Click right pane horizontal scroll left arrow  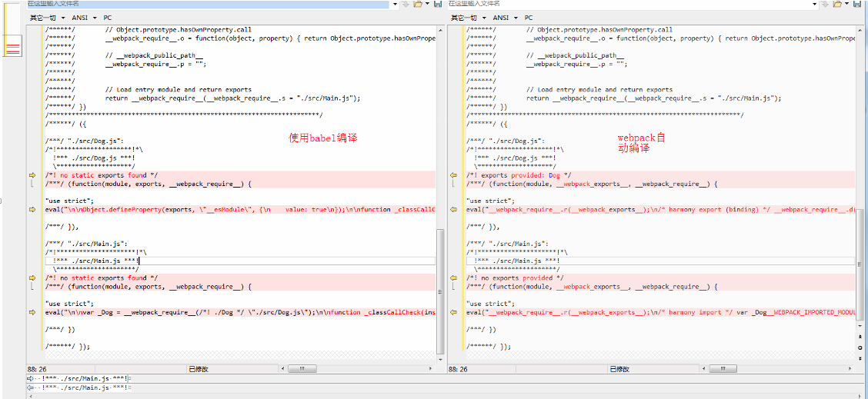click(705, 368)
